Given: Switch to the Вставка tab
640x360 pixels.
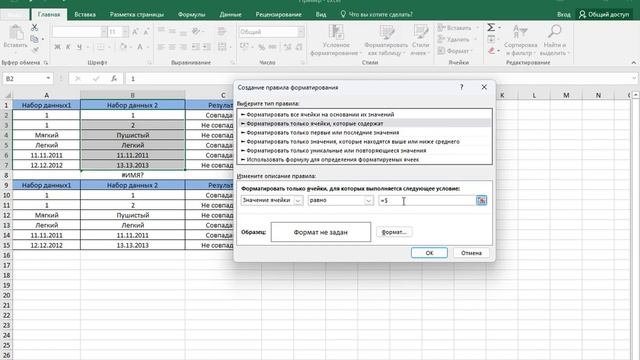Looking at the screenshot, I should (x=85, y=14).
